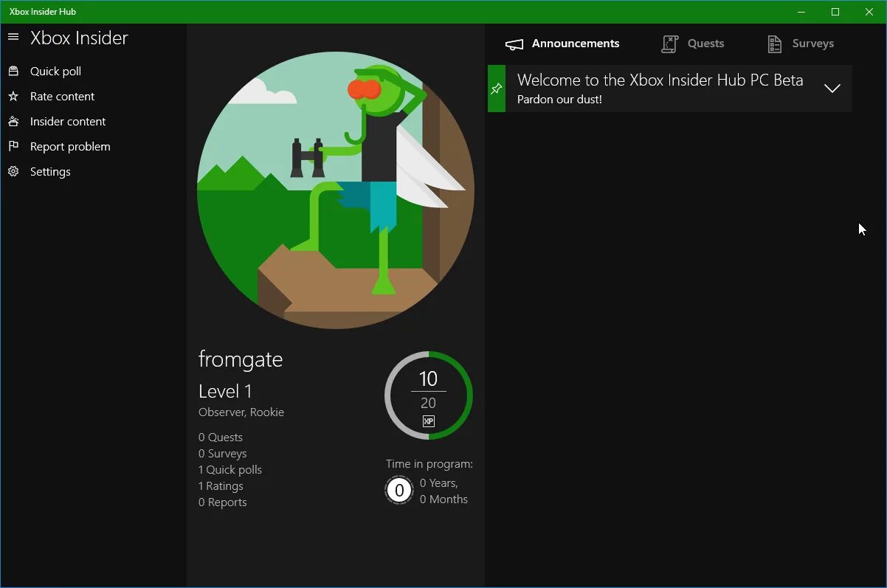Click the Xbox Insider header title

[x=79, y=38]
